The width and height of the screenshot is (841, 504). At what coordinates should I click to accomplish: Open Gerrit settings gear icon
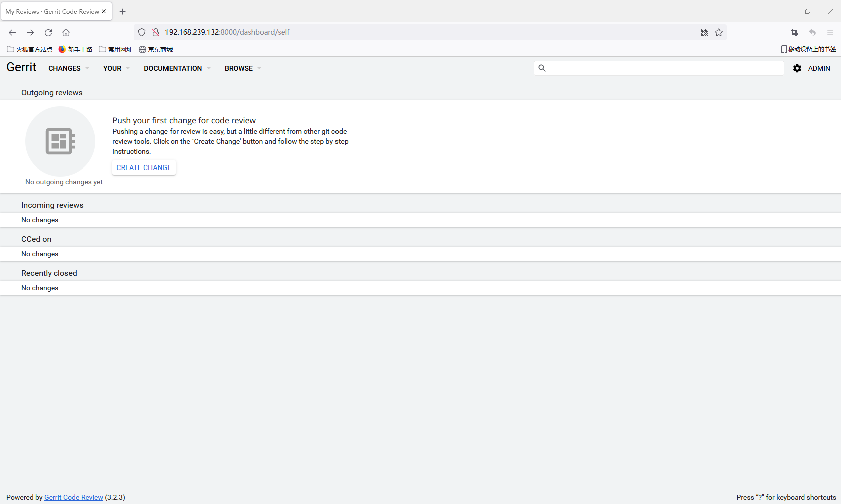(797, 68)
